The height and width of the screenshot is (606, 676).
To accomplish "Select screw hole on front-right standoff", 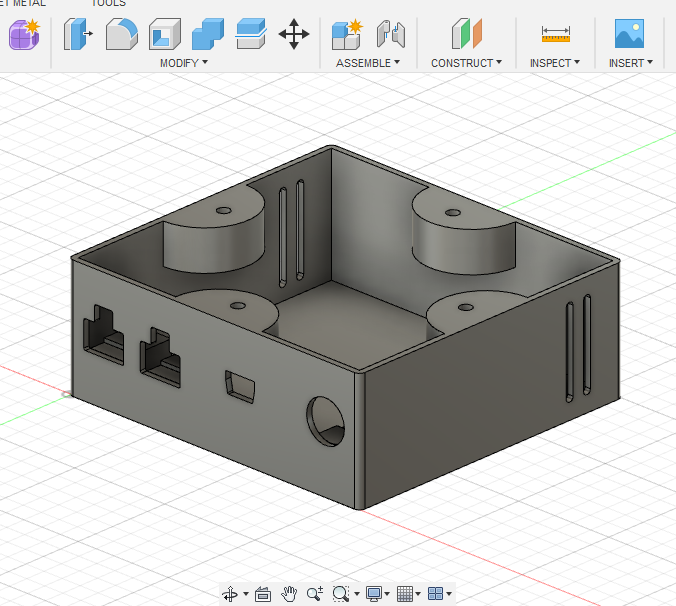I will pos(466,307).
